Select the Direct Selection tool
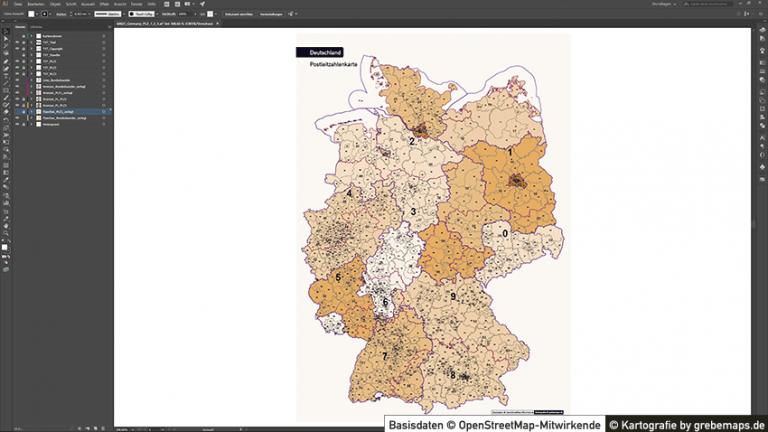768x432 pixels. [6, 39]
